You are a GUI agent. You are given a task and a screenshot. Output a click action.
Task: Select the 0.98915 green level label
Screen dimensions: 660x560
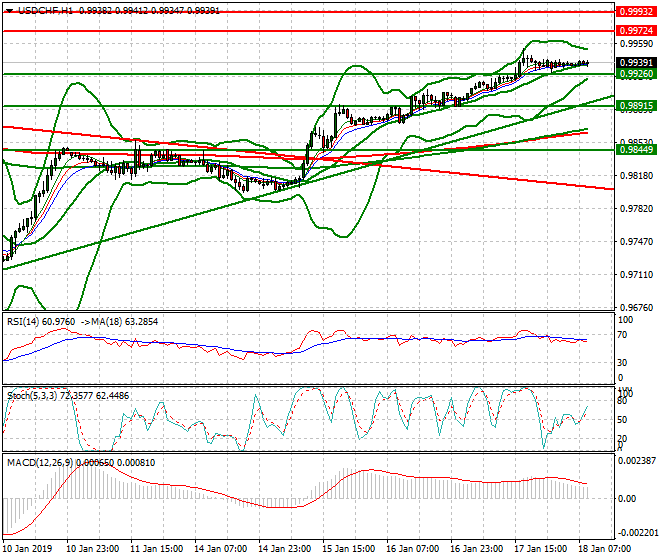pyautogui.click(x=636, y=106)
